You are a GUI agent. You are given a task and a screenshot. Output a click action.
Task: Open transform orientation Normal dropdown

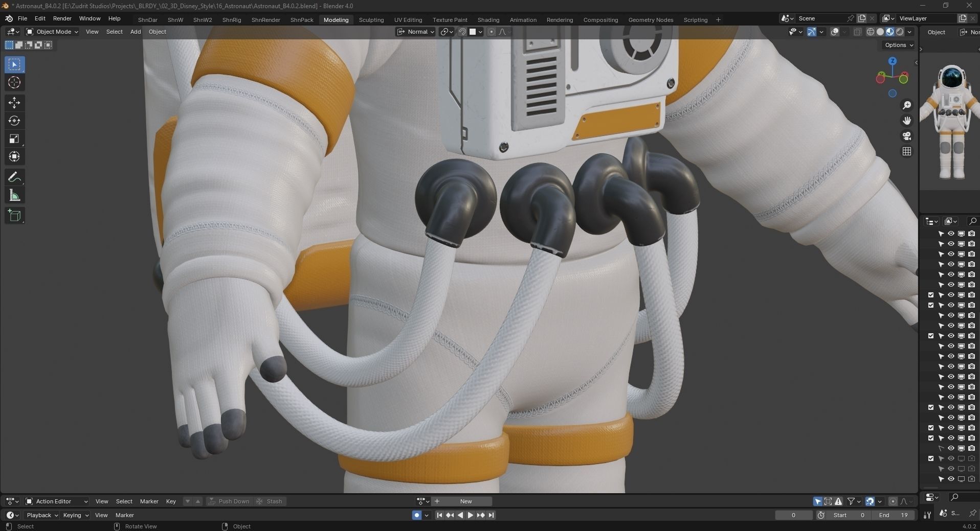click(x=416, y=32)
